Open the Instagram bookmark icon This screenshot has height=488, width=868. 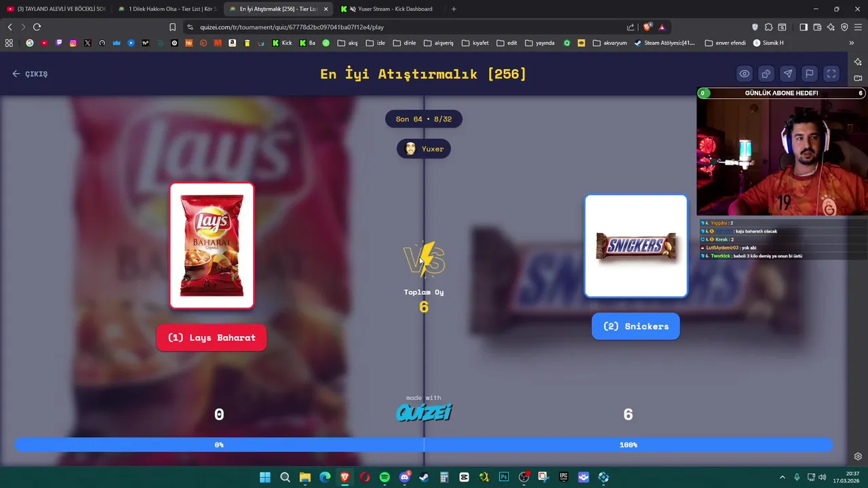[x=73, y=43]
